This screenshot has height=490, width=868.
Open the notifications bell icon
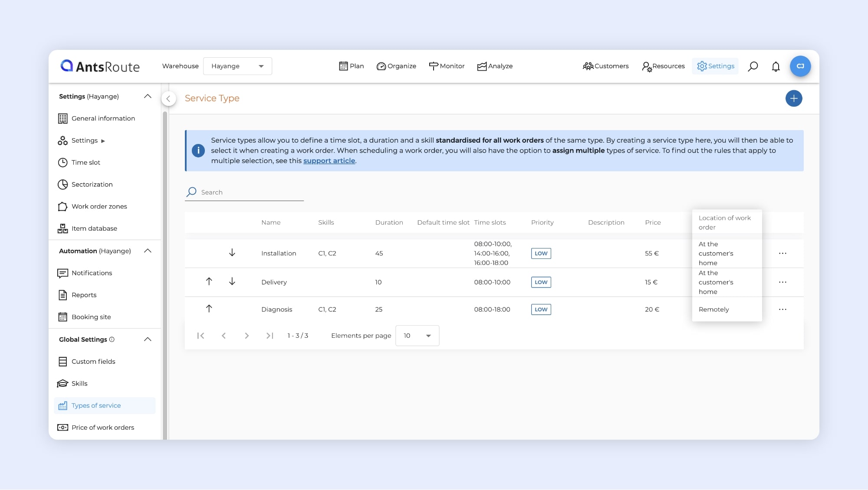coord(776,66)
